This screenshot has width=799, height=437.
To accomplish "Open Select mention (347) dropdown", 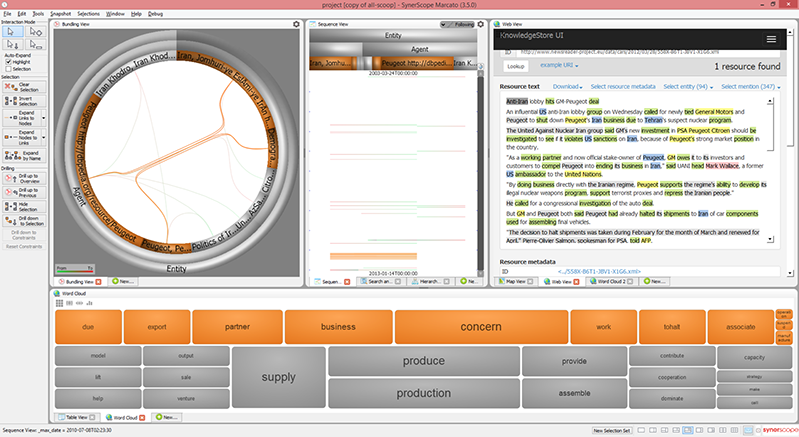I will [751, 87].
